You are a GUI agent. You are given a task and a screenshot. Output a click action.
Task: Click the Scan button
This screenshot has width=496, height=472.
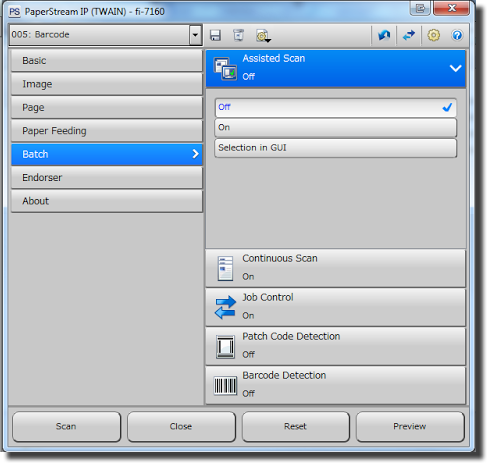[x=66, y=427]
